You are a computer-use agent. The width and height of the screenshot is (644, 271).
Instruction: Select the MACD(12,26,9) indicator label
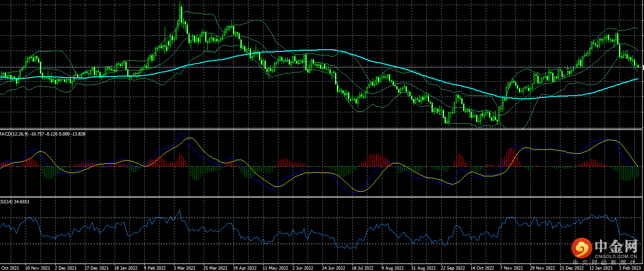point(14,134)
